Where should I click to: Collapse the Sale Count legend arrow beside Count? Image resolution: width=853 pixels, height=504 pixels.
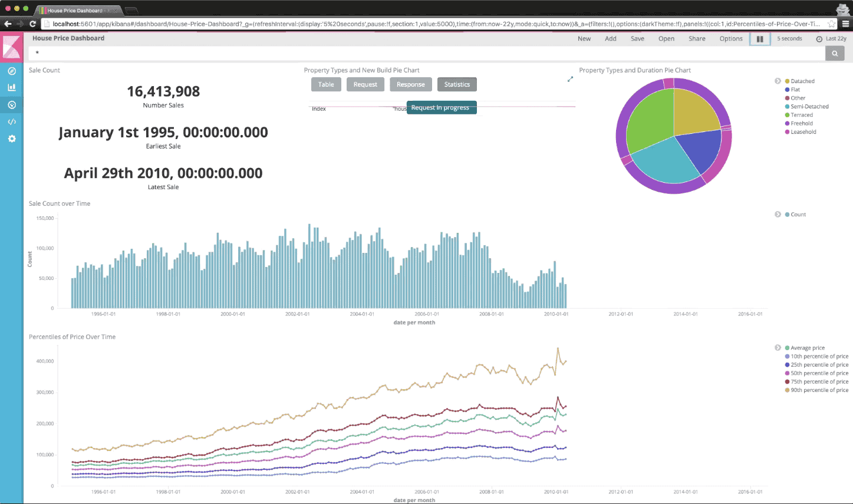point(778,214)
